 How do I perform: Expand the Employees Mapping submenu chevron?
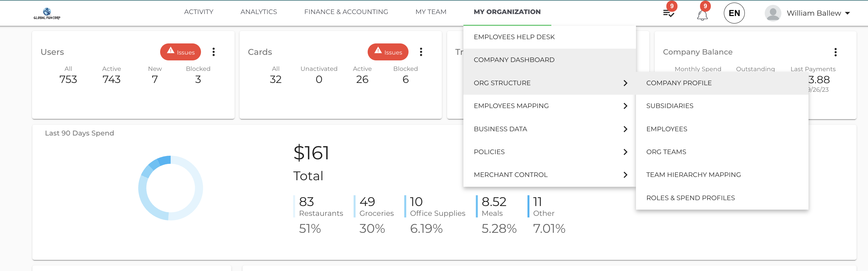[626, 106]
